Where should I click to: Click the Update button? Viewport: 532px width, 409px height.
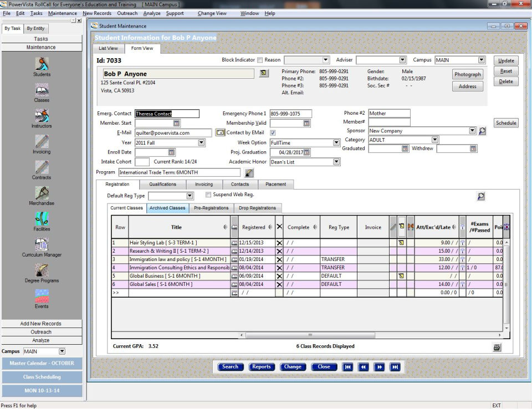click(x=505, y=60)
